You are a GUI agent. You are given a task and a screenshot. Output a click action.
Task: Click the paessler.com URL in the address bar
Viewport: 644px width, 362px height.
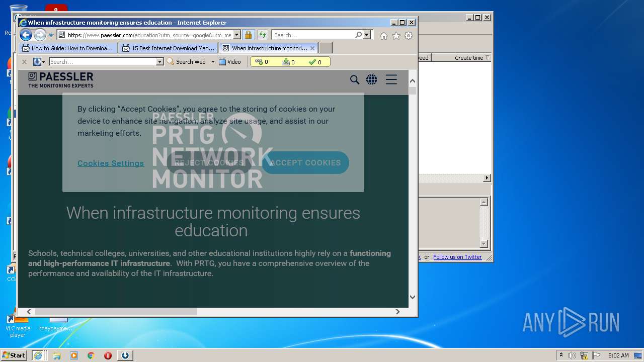pyautogui.click(x=149, y=35)
